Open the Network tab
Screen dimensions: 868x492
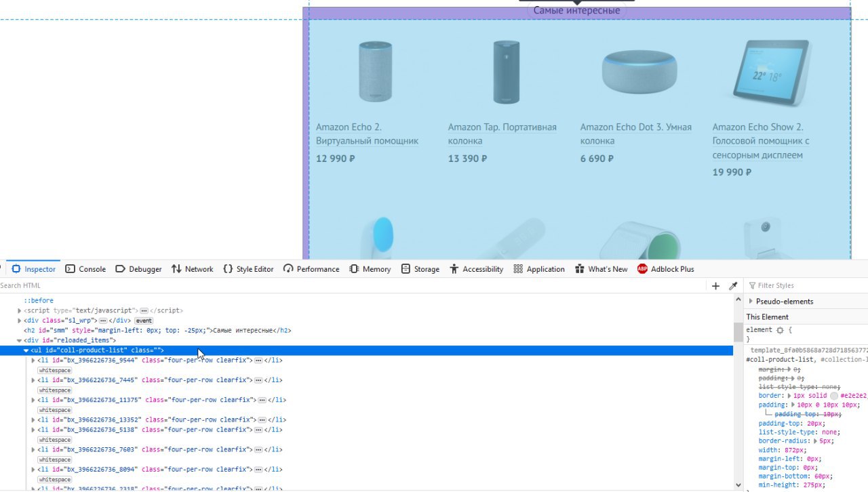pyautogui.click(x=192, y=269)
